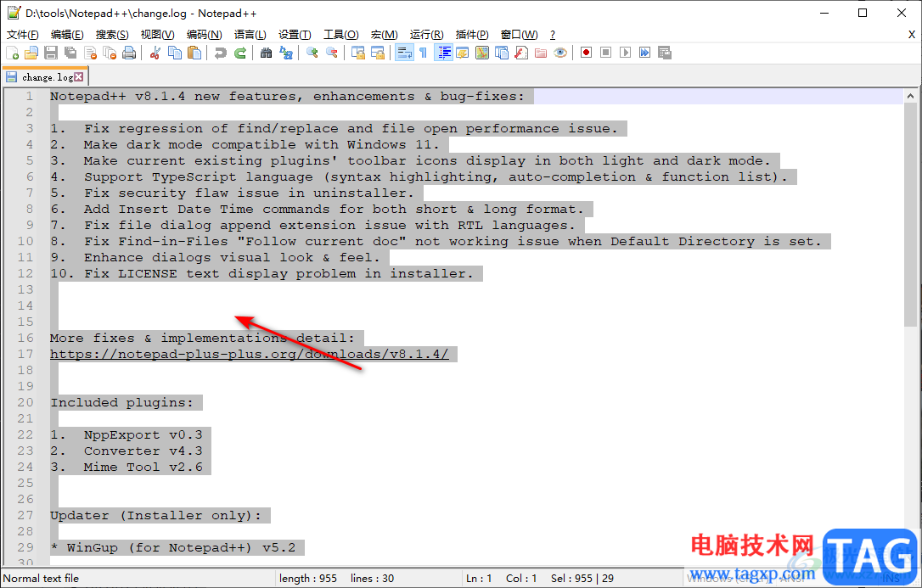Open the 文件(F) menu
922x588 pixels.
click(23, 35)
